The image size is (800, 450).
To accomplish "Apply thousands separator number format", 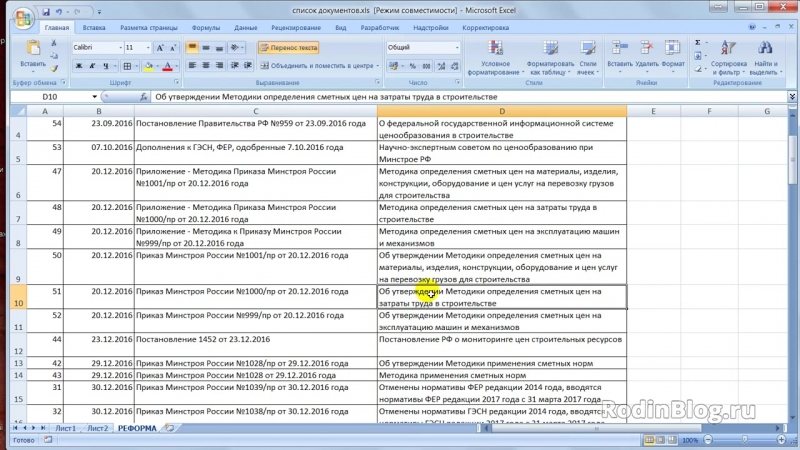I will (x=427, y=66).
